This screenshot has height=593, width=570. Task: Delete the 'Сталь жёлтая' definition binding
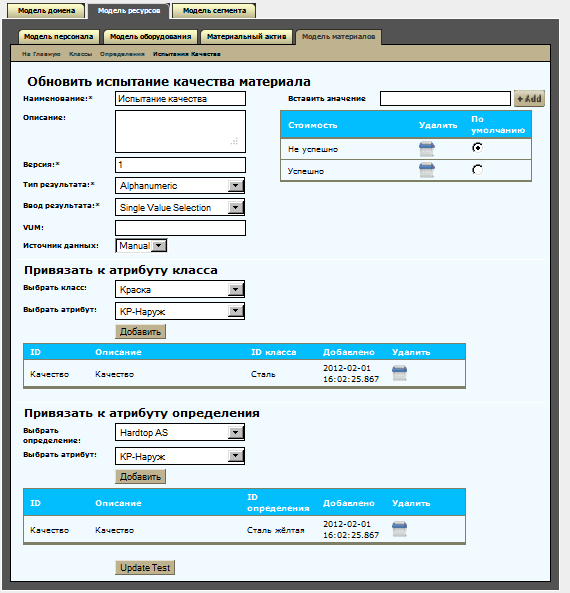(x=399, y=529)
